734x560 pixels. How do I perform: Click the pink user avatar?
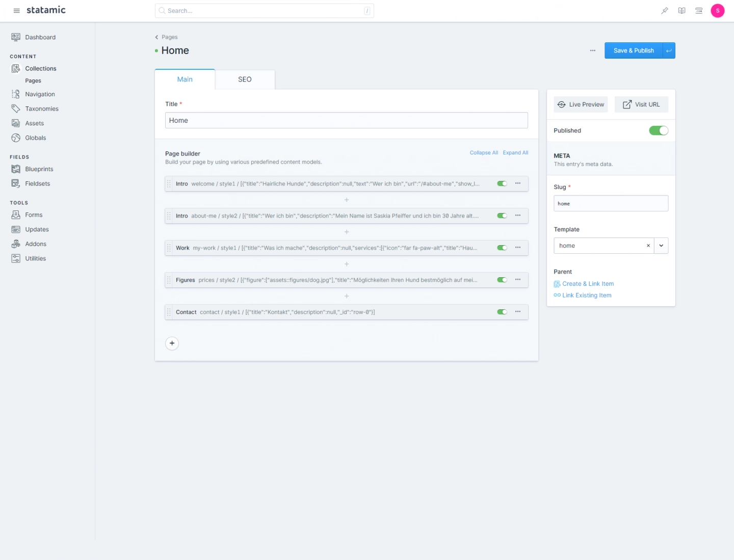(717, 11)
